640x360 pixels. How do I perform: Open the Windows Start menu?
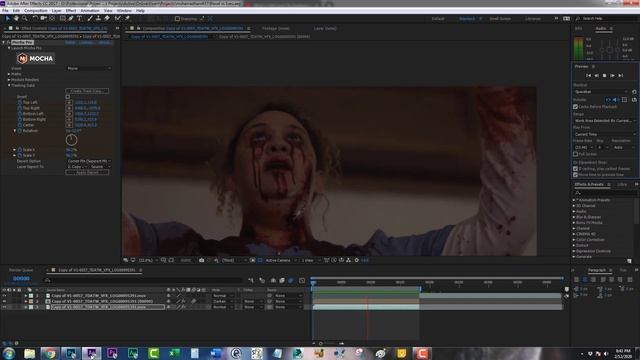click(x=9, y=353)
